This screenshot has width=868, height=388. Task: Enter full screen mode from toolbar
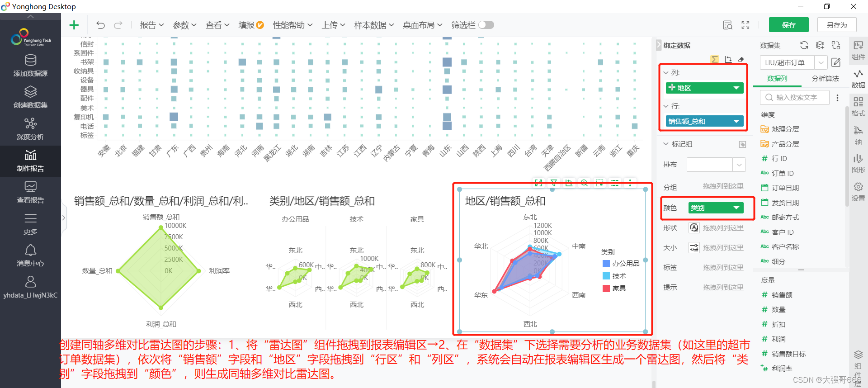(x=745, y=25)
